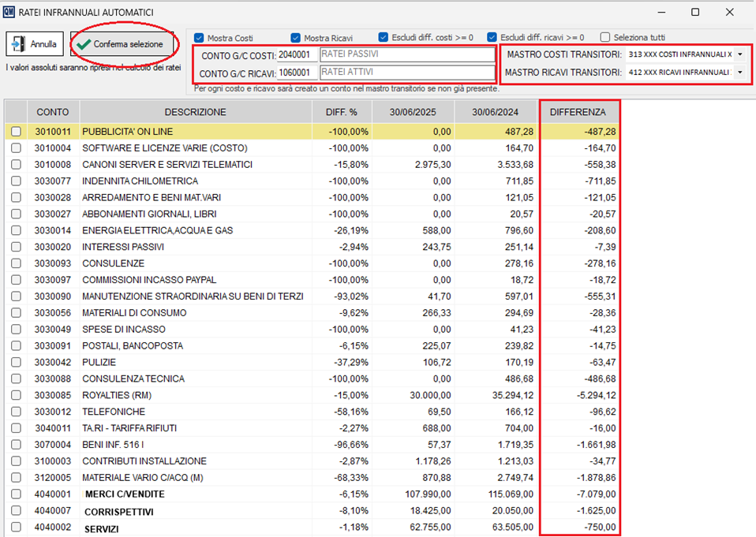Viewport: 756px width, 537px height.
Task: Select the Pubblicita' On Line row
Action: 127,132
